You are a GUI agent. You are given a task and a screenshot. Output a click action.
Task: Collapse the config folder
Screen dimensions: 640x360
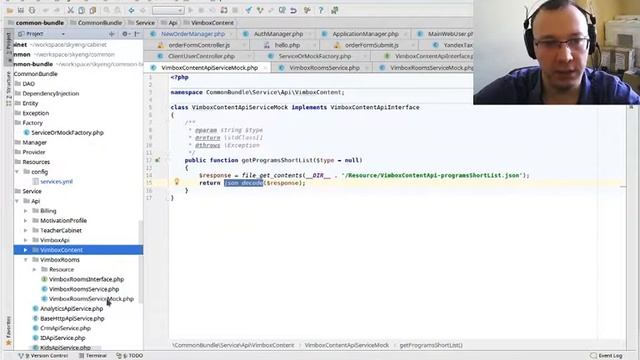pos(17,172)
